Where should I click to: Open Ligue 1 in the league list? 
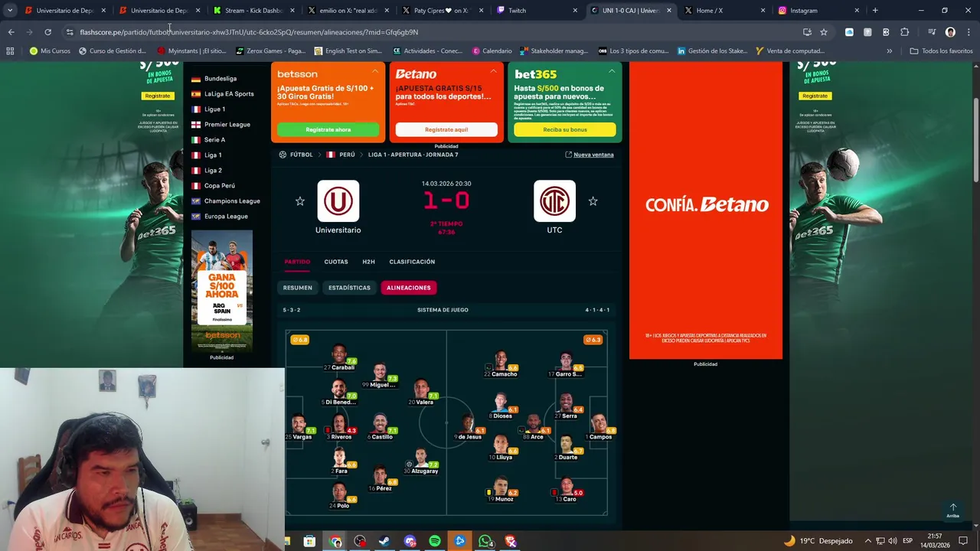214,109
